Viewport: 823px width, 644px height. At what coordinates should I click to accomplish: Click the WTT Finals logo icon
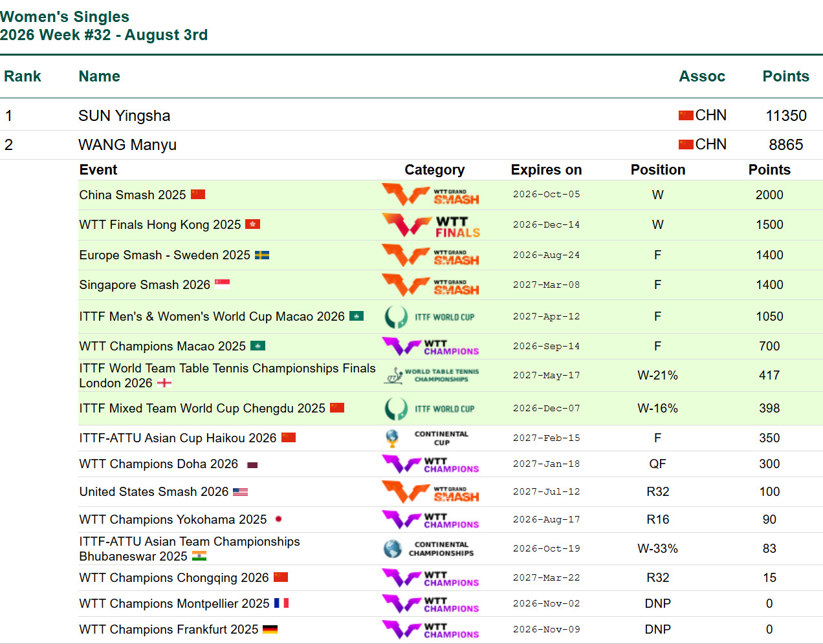click(431, 225)
